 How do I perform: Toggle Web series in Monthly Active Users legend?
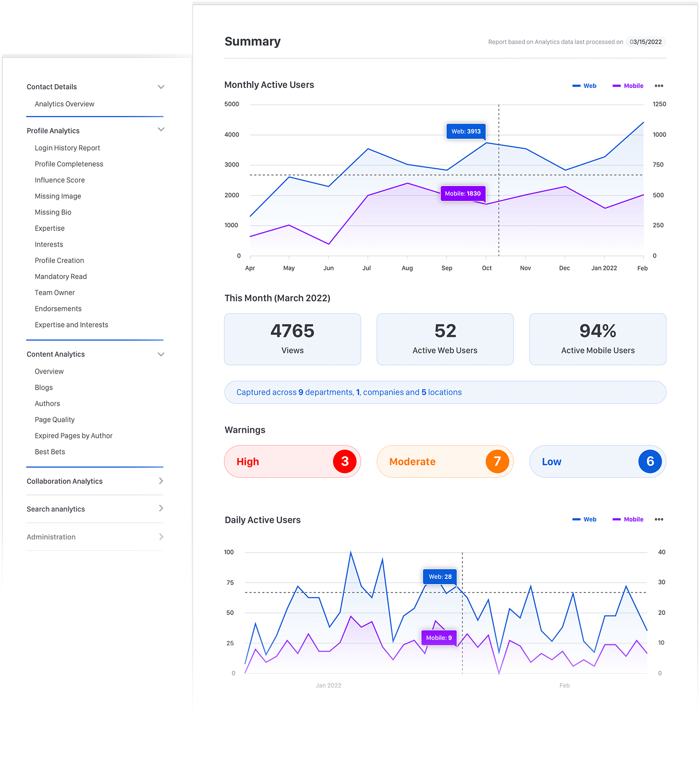584,86
